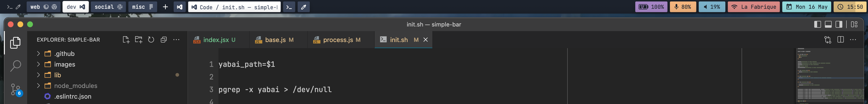Switch to the web space in simple-bar
Viewport: 868px width, 104px height.
(x=43, y=7)
